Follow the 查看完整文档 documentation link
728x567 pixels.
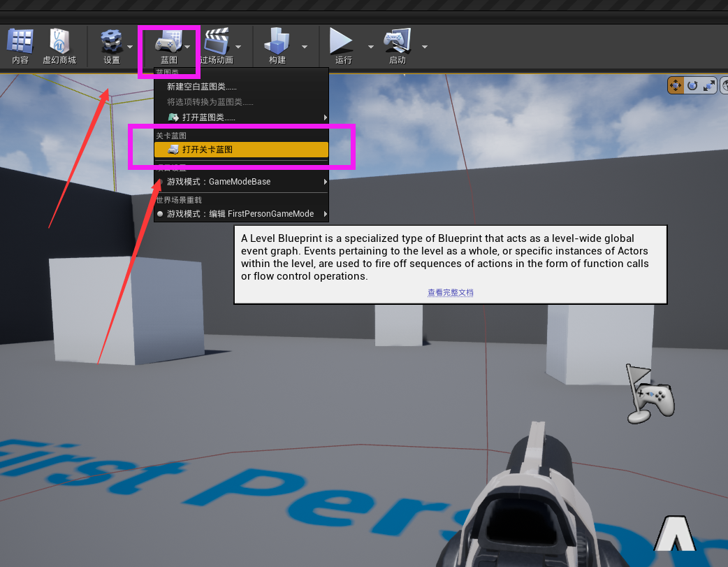coord(451,292)
